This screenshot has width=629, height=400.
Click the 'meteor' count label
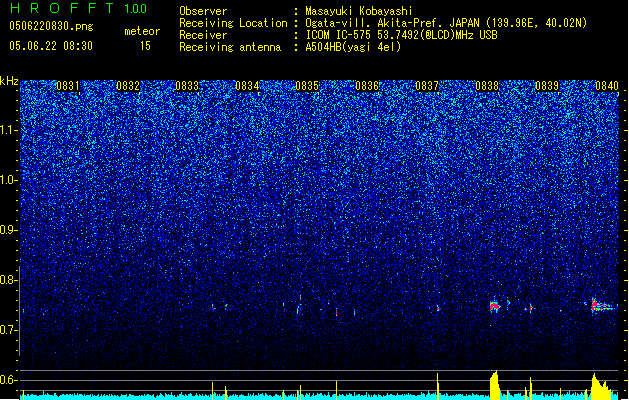(142, 31)
